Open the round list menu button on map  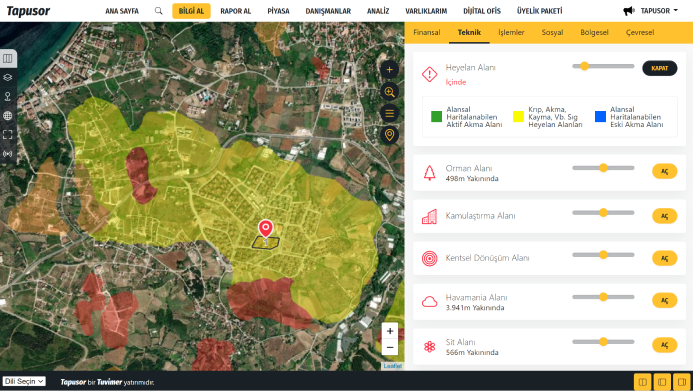tap(389, 114)
